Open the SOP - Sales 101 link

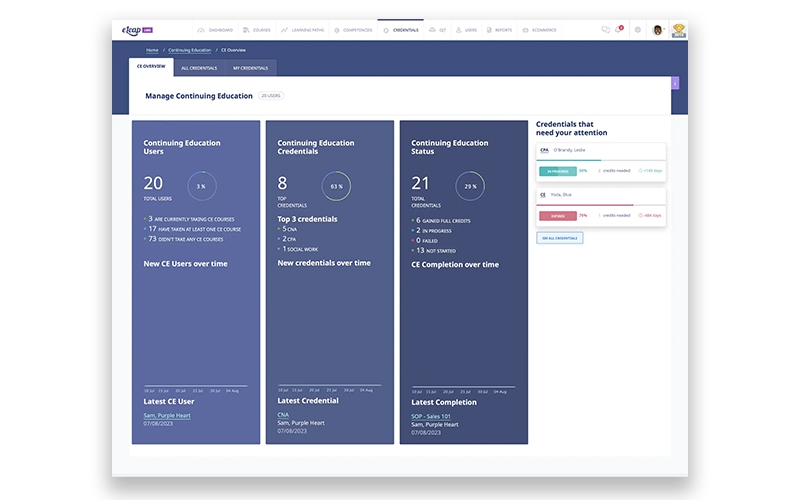[x=431, y=415]
